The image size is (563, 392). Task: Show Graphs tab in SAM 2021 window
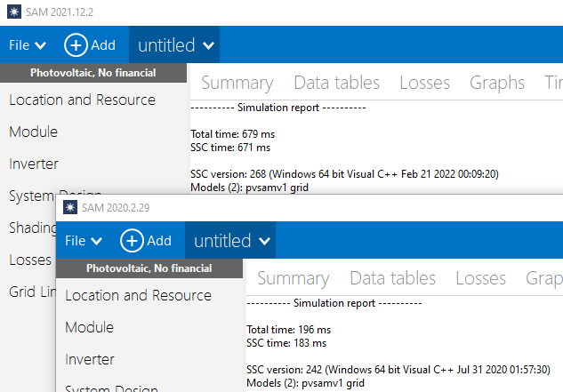[x=497, y=83]
